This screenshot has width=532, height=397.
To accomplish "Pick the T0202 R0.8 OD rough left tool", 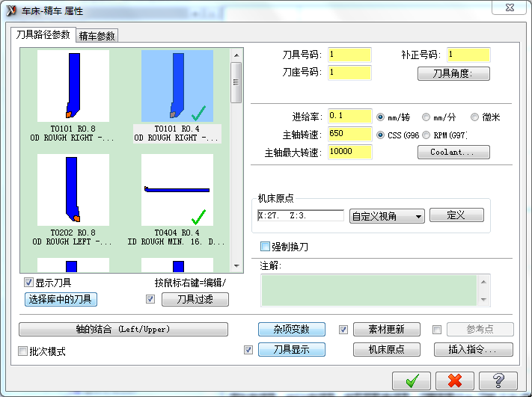I will (x=73, y=190).
